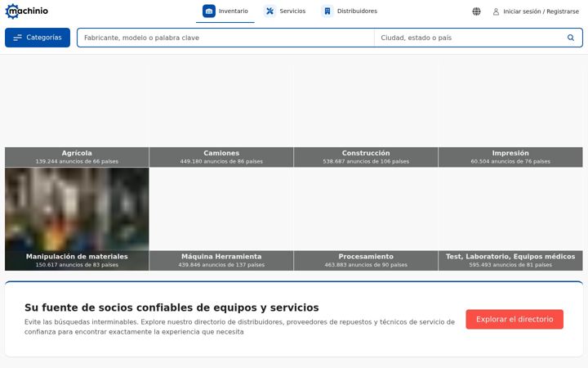This screenshot has height=368, width=588.
Task: Open the language globe selector
Action: click(x=476, y=11)
